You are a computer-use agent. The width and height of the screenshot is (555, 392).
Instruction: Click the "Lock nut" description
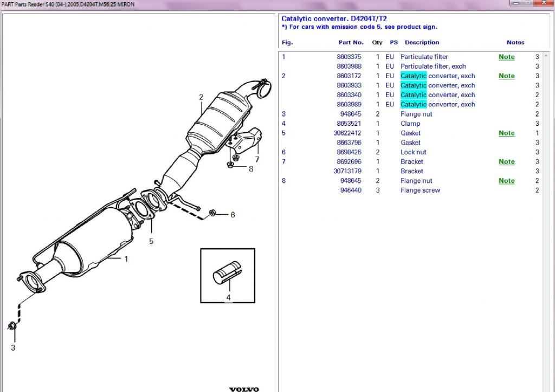[x=413, y=152]
